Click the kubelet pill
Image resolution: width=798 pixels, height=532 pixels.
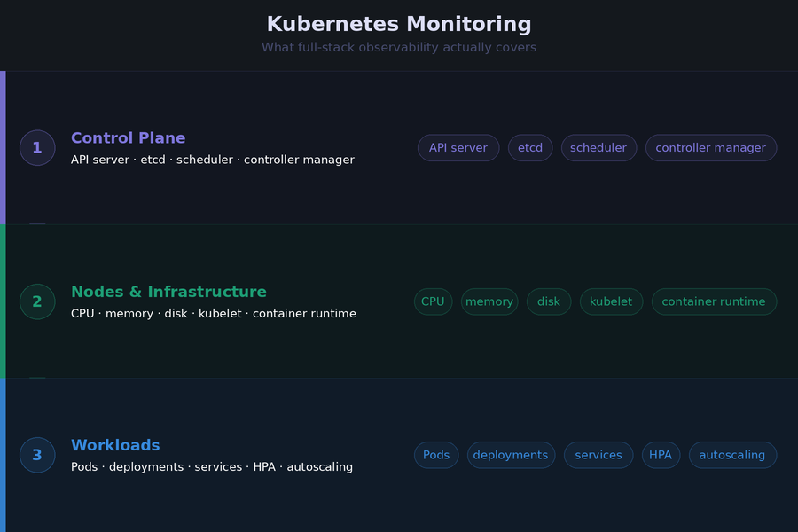click(611, 301)
